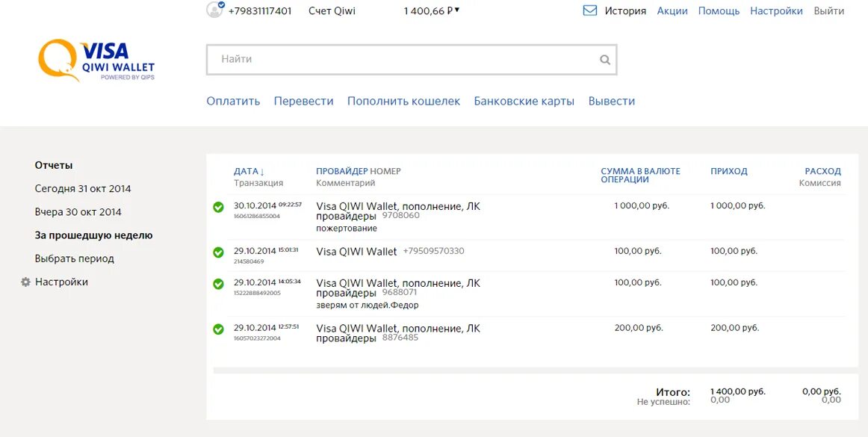Image resolution: width=868 pixels, height=437 pixels.
Task: Open the envelope messages icon
Action: (590, 10)
